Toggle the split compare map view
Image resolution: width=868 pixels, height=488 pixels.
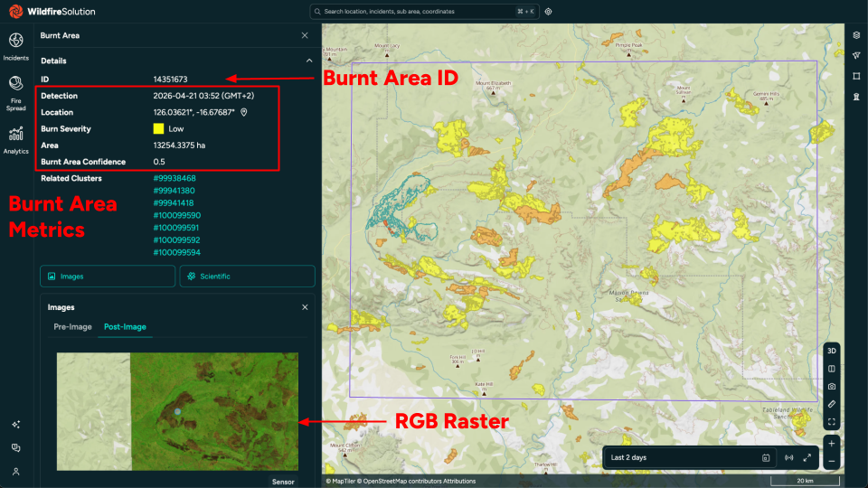832,369
